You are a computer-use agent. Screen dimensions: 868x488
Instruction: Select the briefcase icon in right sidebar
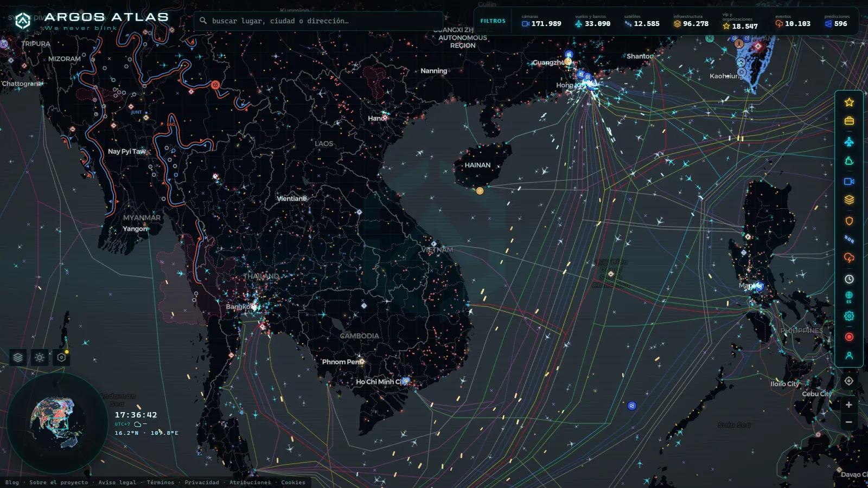point(849,121)
